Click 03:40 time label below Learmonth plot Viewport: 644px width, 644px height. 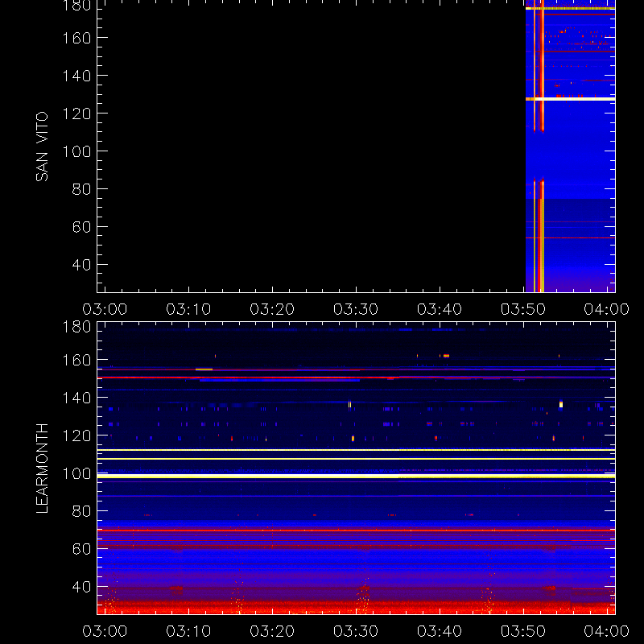[440, 631]
